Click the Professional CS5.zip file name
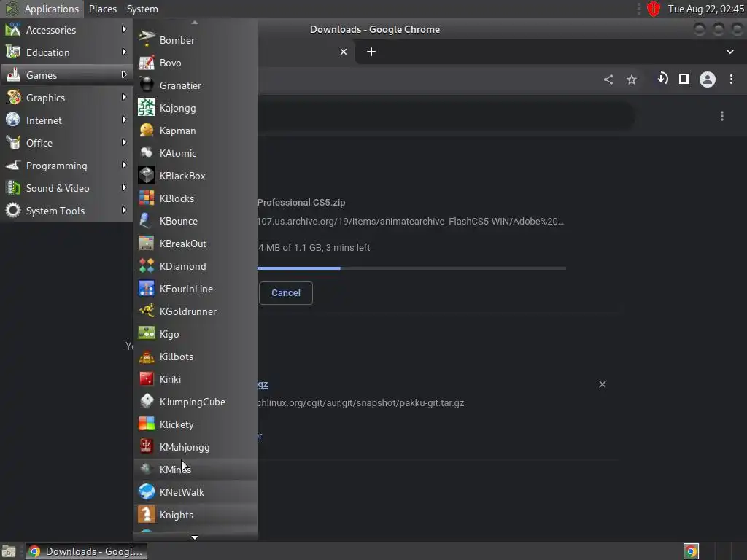This screenshot has width=747, height=560. 301,203
